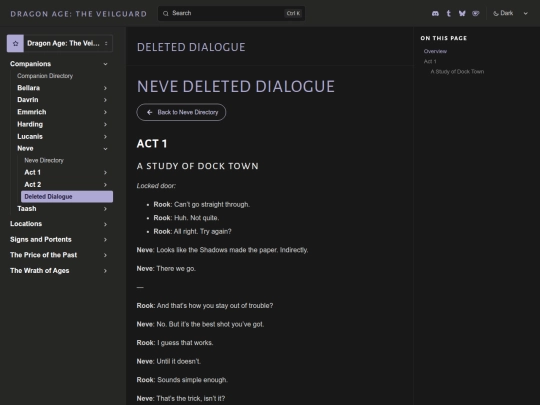
Task: Open the Tumblr link icon
Action: (448, 13)
